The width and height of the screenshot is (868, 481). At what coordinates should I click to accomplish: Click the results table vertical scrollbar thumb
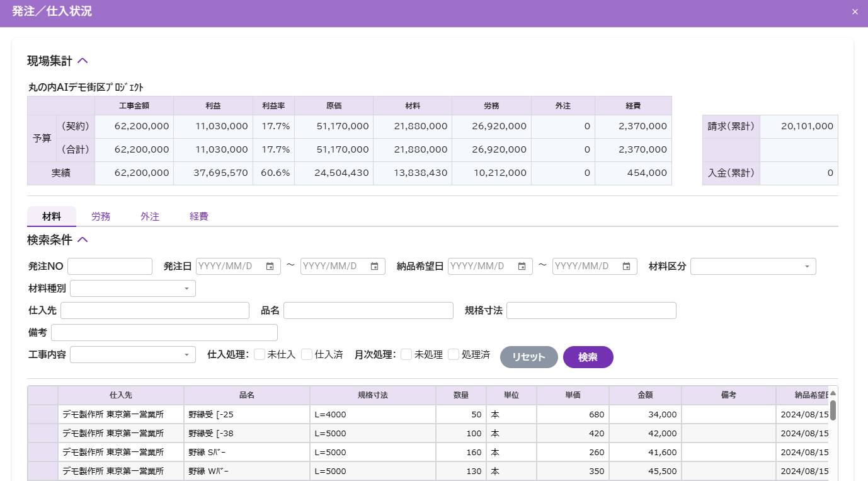833,410
